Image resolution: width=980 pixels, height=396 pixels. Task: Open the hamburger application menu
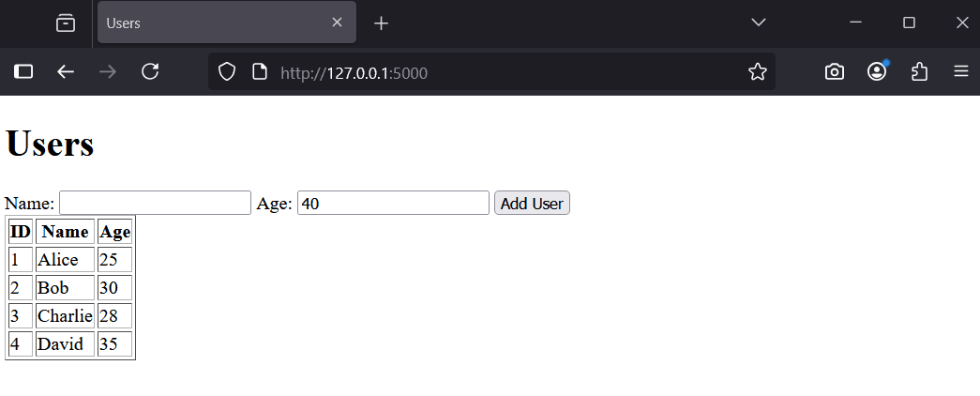pyautogui.click(x=961, y=71)
